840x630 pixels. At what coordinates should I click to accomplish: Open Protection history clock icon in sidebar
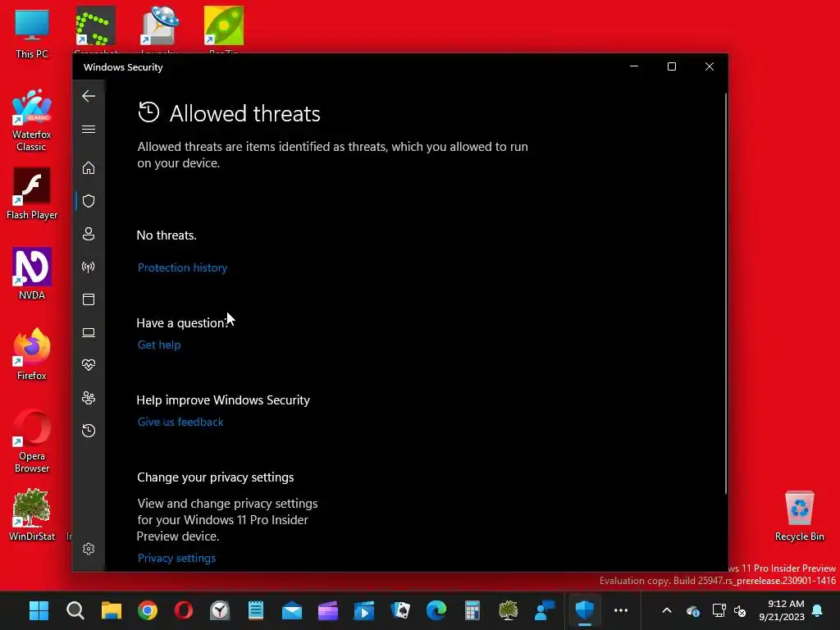pyautogui.click(x=89, y=431)
